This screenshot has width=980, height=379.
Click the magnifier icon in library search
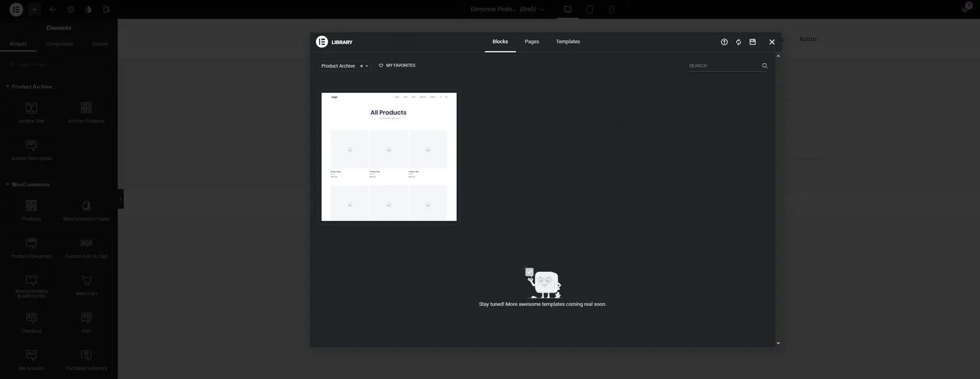click(x=764, y=66)
